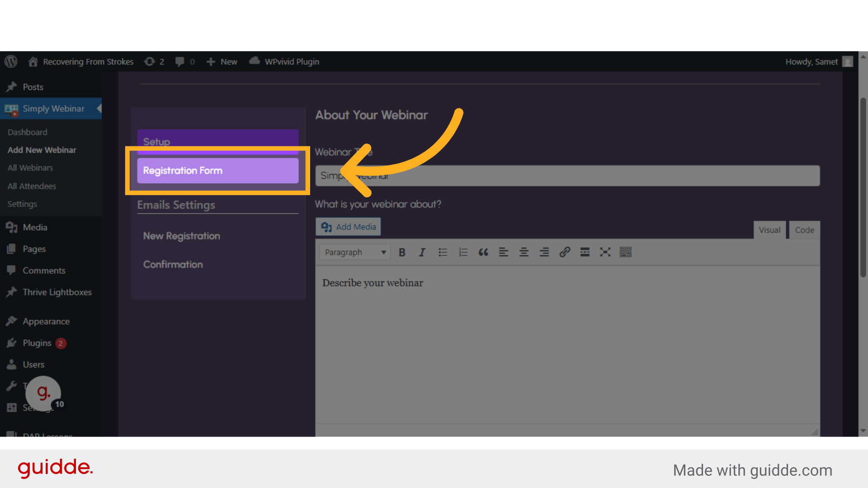Screen dimensions: 868x488
Task: Toggle italic formatting
Action: pyautogui.click(x=422, y=252)
